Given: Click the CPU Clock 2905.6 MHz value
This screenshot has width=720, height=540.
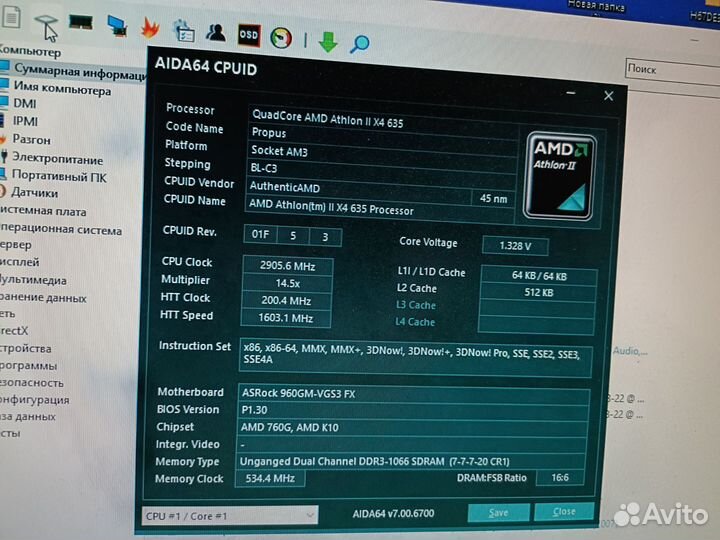Looking at the screenshot, I should 287,266.
